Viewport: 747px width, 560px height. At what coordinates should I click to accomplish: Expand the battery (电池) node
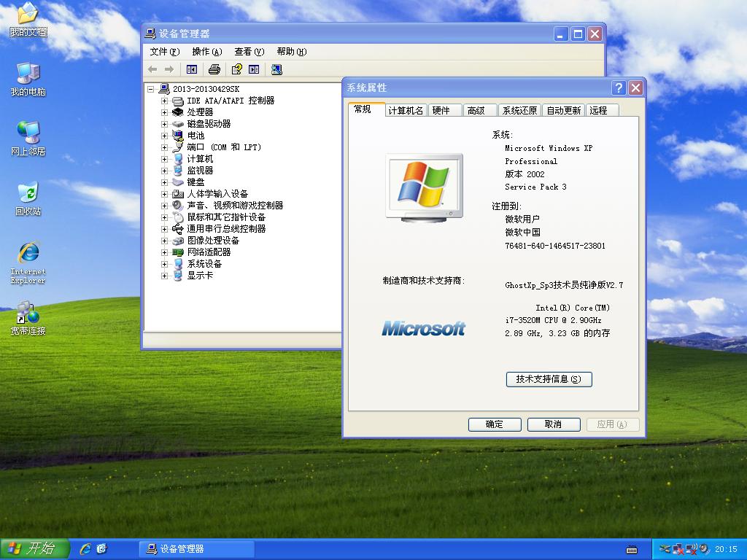tap(164, 136)
